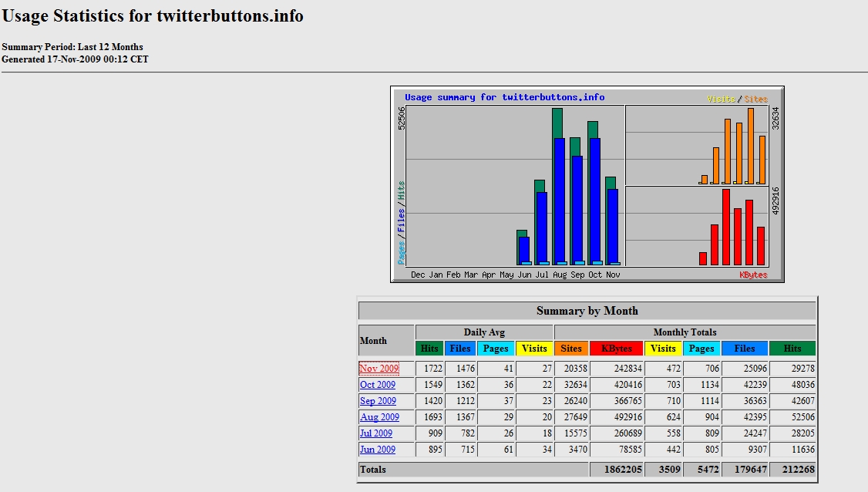Click total files value 179647
The height and width of the screenshot is (492, 868).
pyautogui.click(x=751, y=470)
